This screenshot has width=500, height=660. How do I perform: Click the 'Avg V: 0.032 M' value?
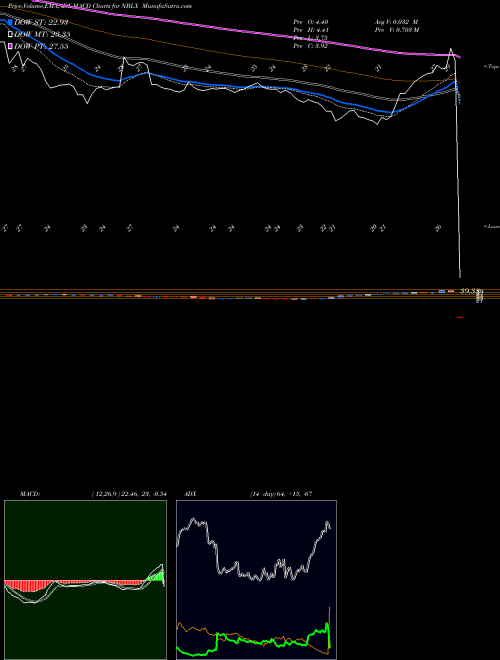396,22
